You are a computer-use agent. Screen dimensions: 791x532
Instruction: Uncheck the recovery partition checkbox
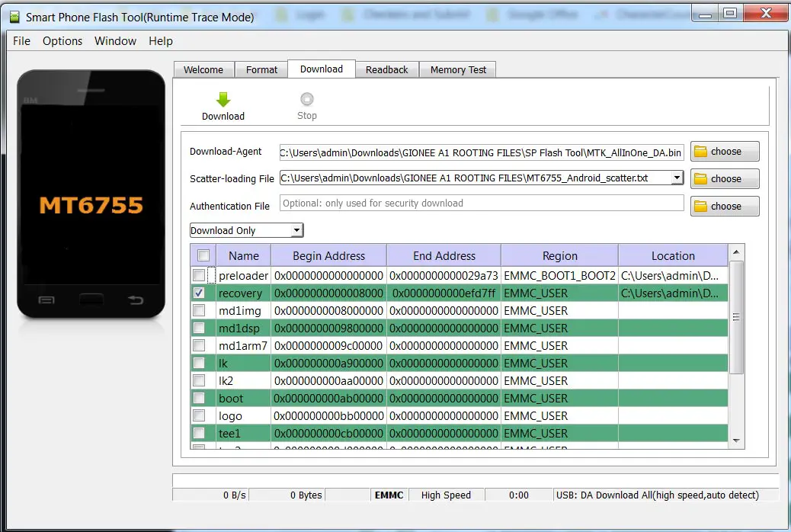[199, 293]
